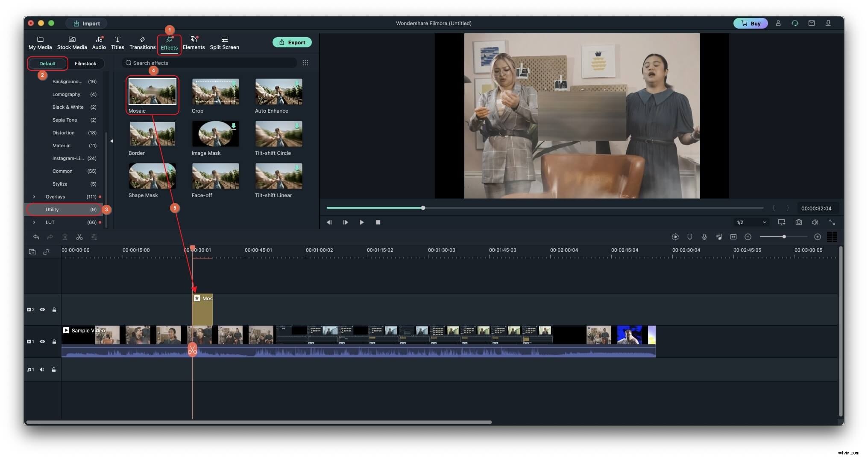Delete the selected clip using the trash icon
This screenshot has height=457, width=868.
pyautogui.click(x=65, y=237)
